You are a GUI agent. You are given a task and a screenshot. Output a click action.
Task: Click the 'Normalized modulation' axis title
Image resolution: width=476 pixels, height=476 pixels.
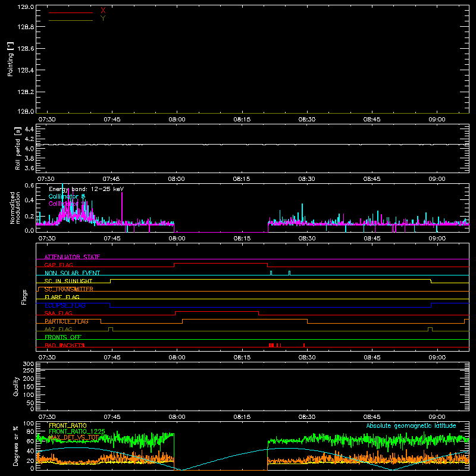[x=15, y=208]
